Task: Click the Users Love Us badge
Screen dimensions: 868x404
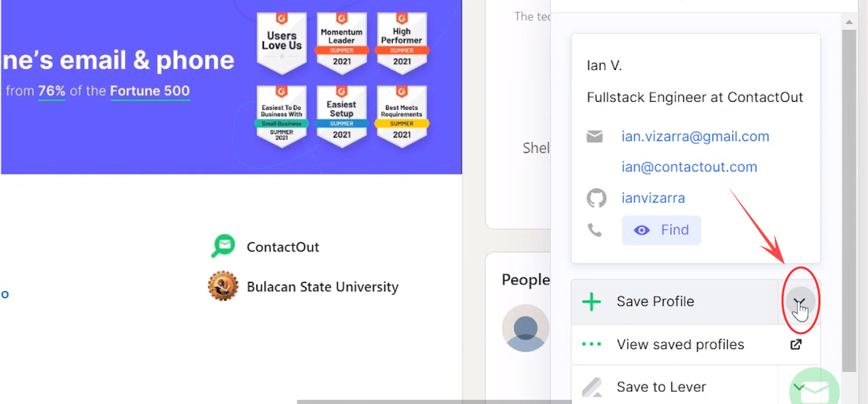Action: tap(281, 43)
